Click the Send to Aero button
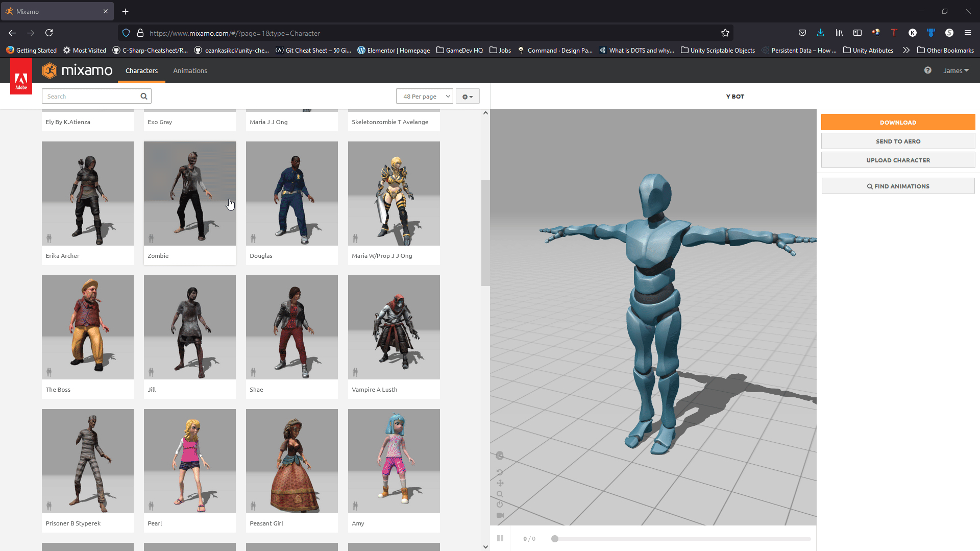The image size is (980, 551). coord(898,141)
